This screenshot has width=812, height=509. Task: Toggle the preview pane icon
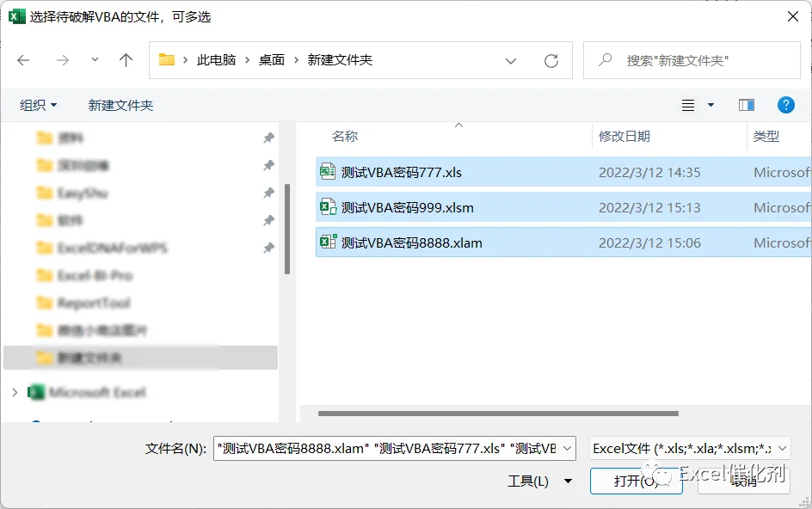747,105
